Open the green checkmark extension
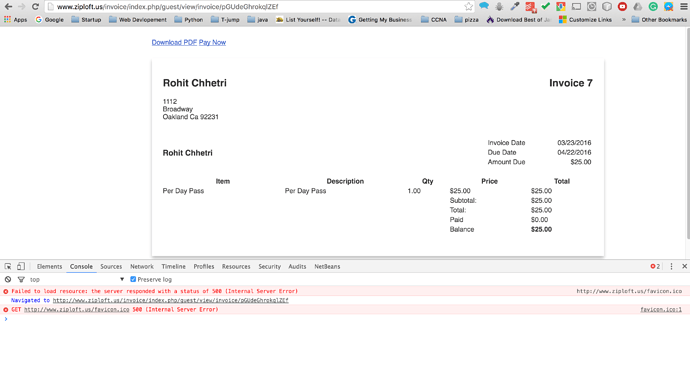 click(x=546, y=6)
